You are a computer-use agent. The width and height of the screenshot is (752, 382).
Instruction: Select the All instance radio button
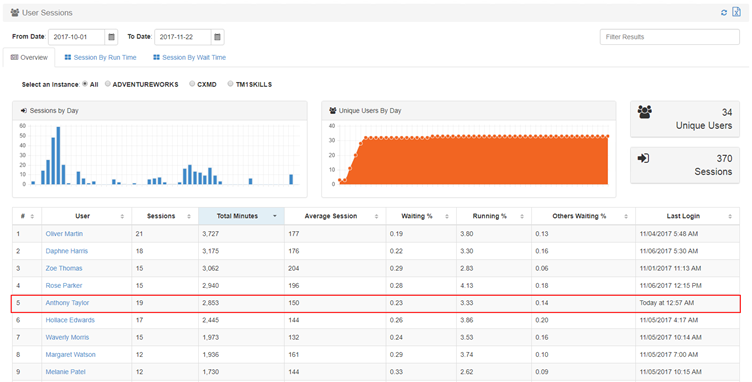point(85,84)
